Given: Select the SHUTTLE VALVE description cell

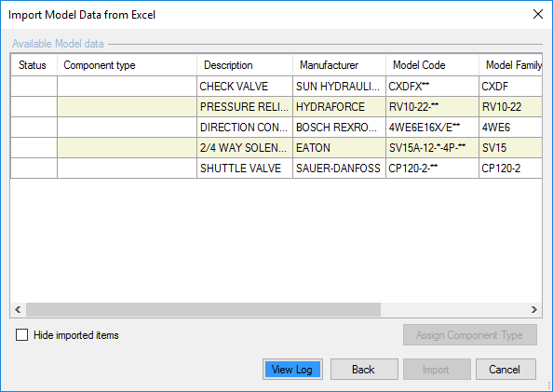Looking at the screenshot, I should point(245,168).
